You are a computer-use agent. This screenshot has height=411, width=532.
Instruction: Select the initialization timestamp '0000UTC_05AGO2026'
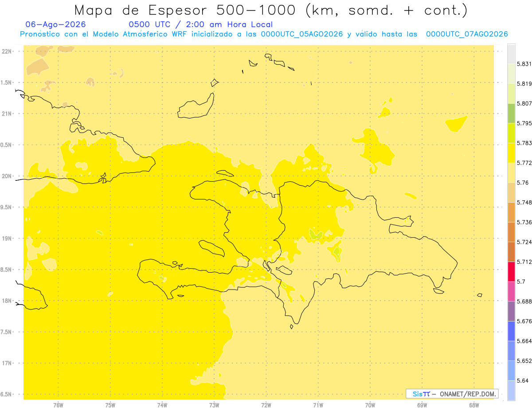(x=302, y=34)
